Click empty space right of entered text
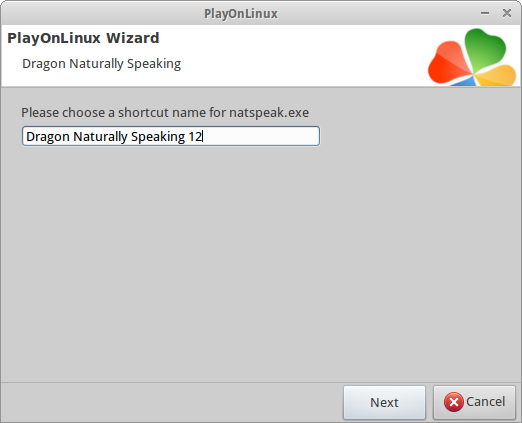 tap(260, 136)
